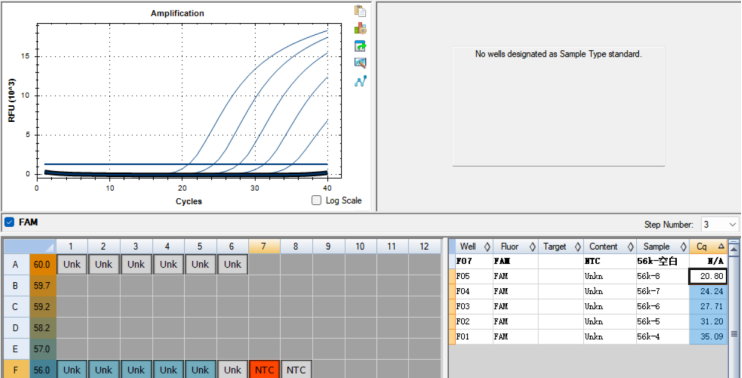This screenshot has height=378, width=742.
Task: Select the unhighlighted Unk well F6
Action: [x=232, y=369]
